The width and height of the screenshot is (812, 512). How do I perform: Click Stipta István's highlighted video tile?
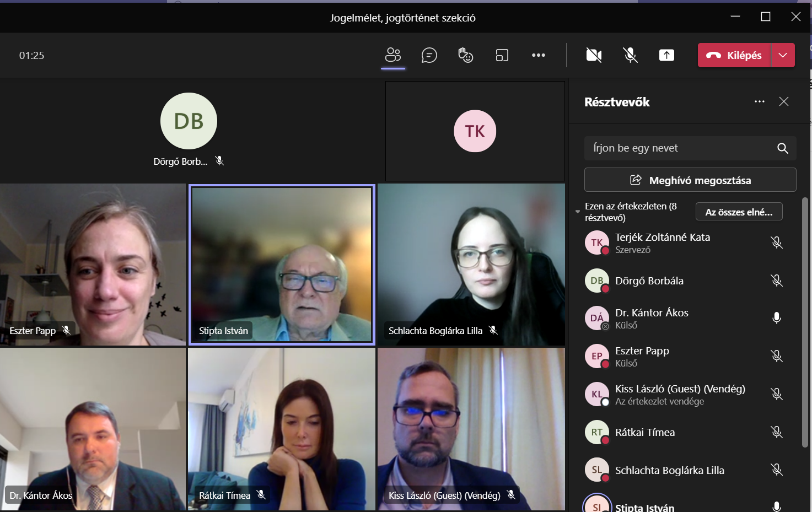pyautogui.click(x=282, y=265)
